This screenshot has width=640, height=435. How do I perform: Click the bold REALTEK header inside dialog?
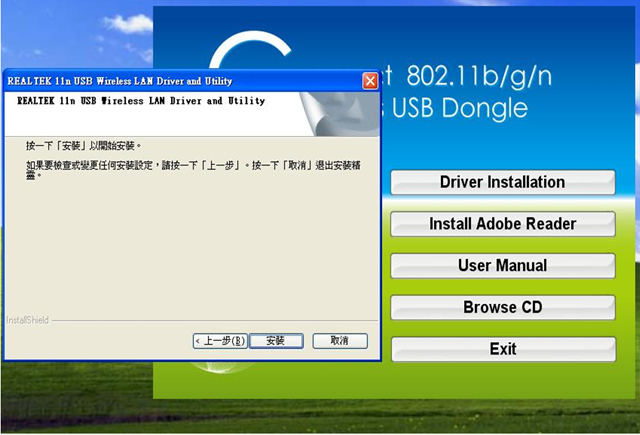(141, 100)
